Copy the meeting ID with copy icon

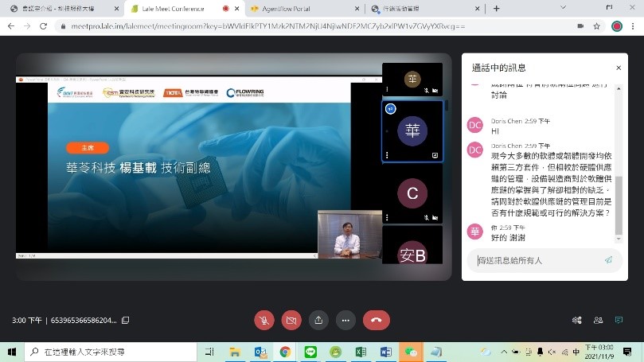pos(125,320)
